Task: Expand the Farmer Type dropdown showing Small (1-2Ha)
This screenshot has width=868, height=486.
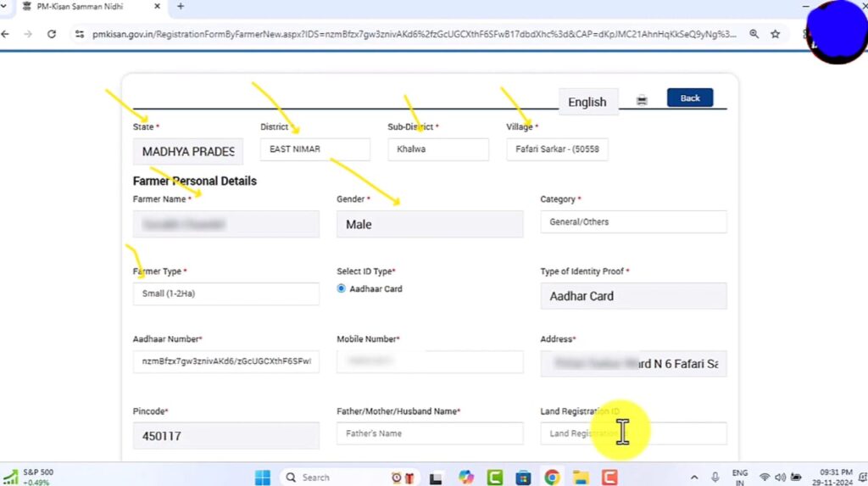Action: [x=225, y=293]
